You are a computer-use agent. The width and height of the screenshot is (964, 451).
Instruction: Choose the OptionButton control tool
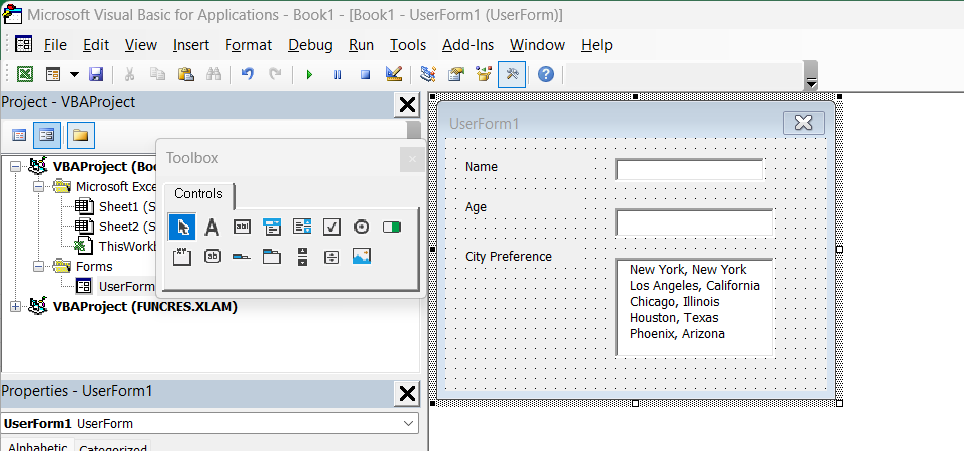coord(362,227)
